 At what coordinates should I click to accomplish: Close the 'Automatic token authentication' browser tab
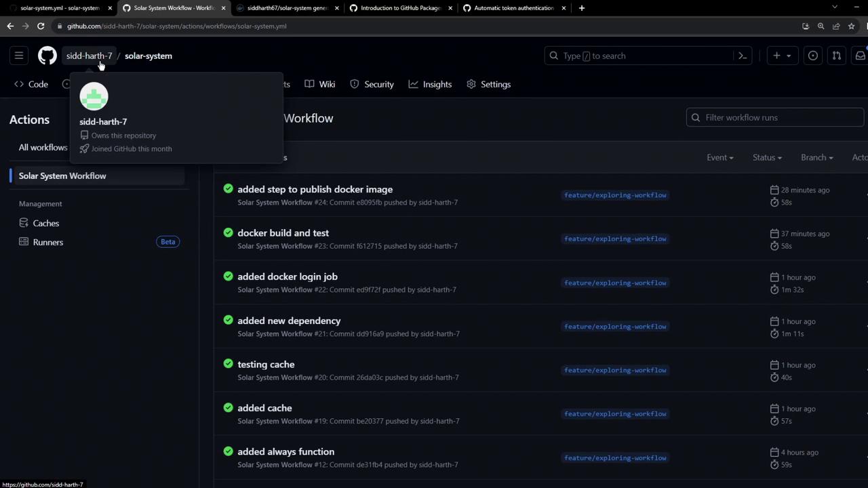(564, 8)
